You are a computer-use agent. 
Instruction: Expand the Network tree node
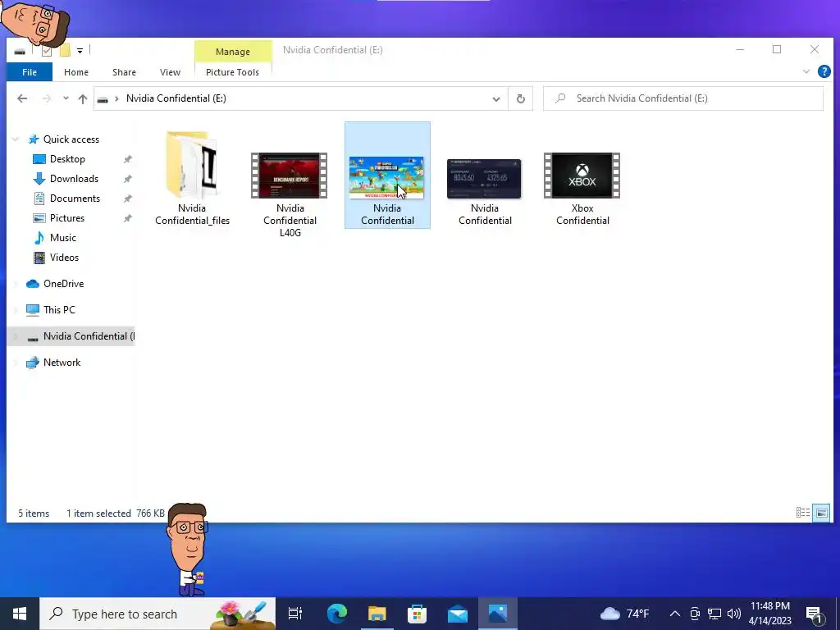16,363
